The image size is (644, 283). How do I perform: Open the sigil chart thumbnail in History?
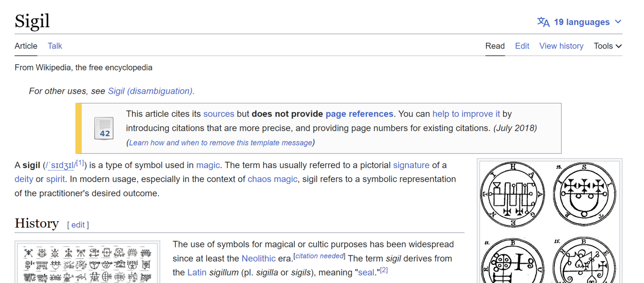[88, 263]
